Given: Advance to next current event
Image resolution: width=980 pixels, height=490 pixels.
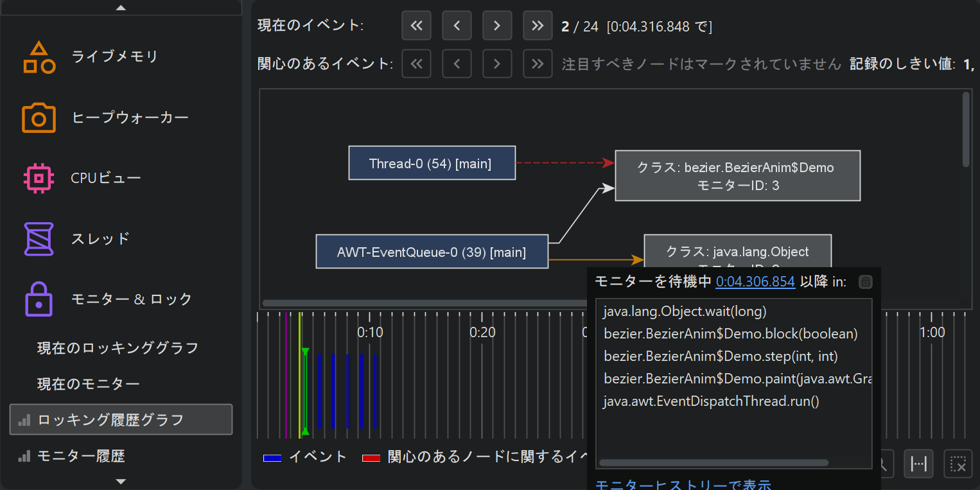Looking at the screenshot, I should 496,26.
